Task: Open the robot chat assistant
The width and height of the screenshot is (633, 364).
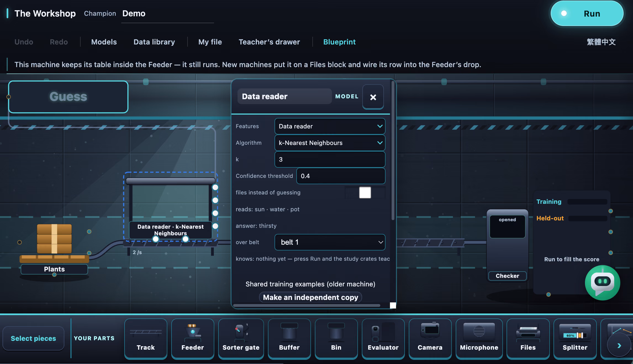Action: click(602, 283)
